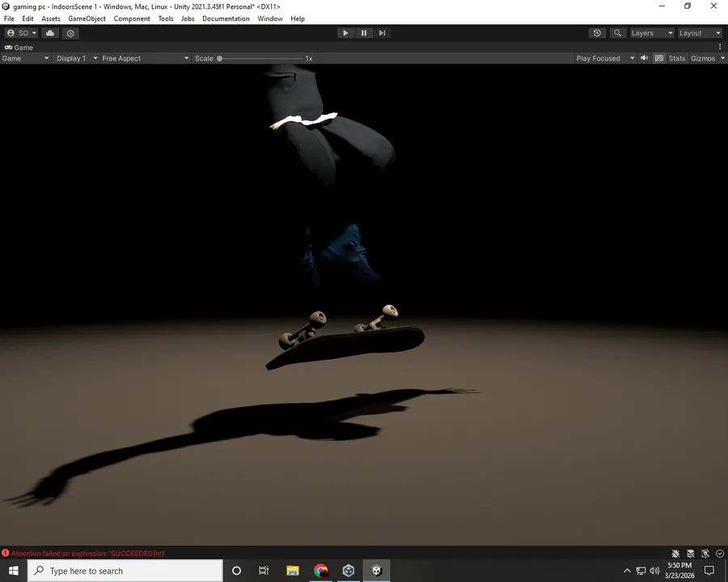This screenshot has height=582, width=728.
Task: Expand the Layout dropdown
Action: pos(700,33)
